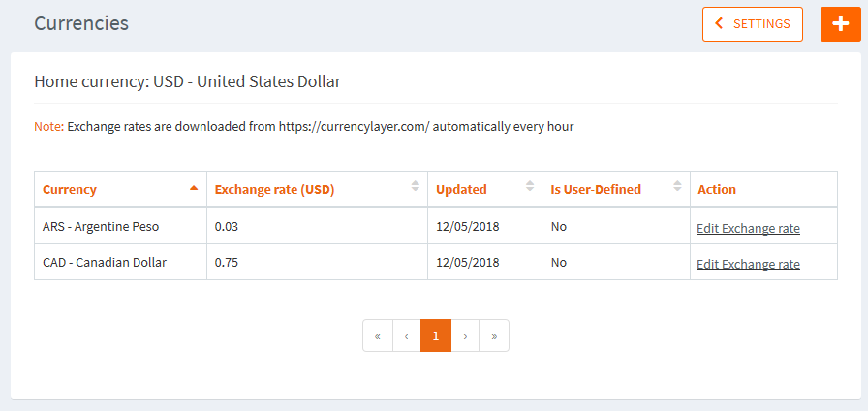Image resolution: width=868 pixels, height=411 pixels.
Task: Click the 0.75 exchange rate cell
Action: click(227, 262)
